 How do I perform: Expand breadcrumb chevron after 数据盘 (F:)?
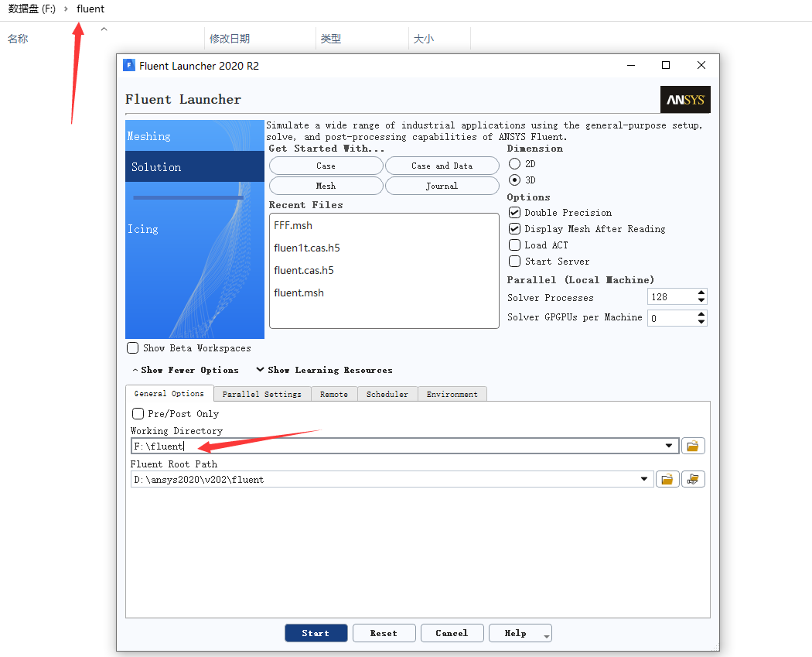pos(66,9)
